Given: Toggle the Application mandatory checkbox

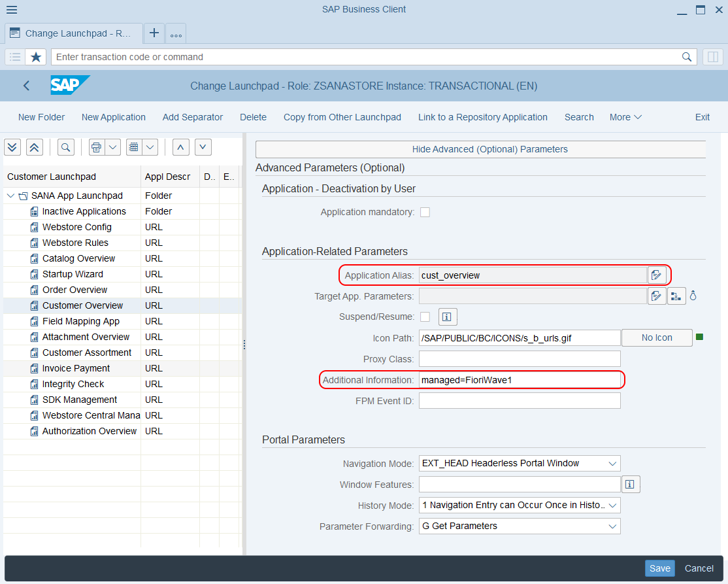Looking at the screenshot, I should click(x=425, y=212).
